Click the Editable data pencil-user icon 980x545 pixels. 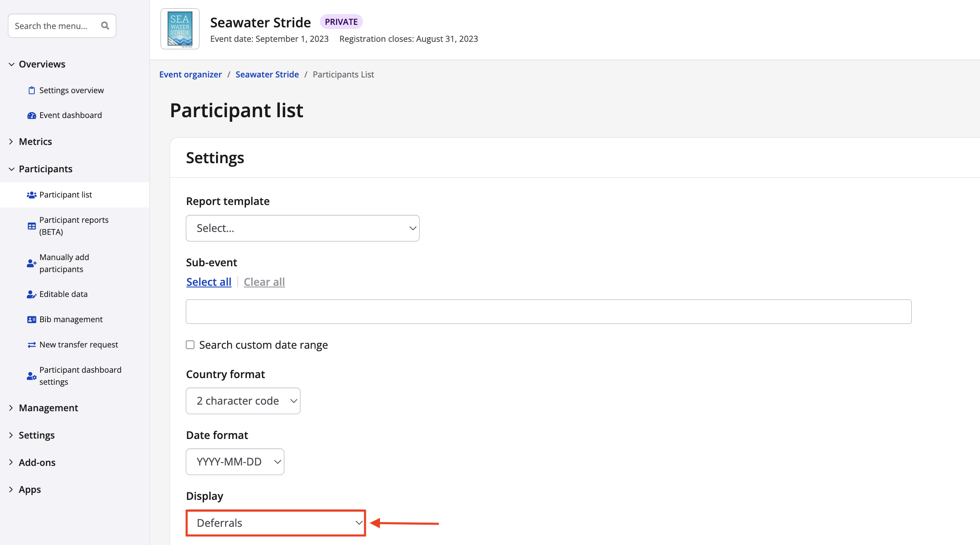(31, 294)
